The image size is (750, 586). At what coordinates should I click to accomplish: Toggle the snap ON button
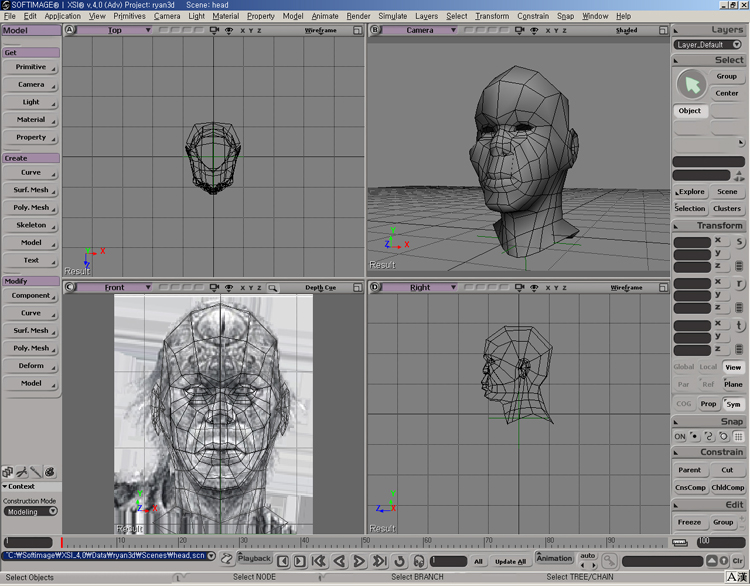tap(680, 436)
